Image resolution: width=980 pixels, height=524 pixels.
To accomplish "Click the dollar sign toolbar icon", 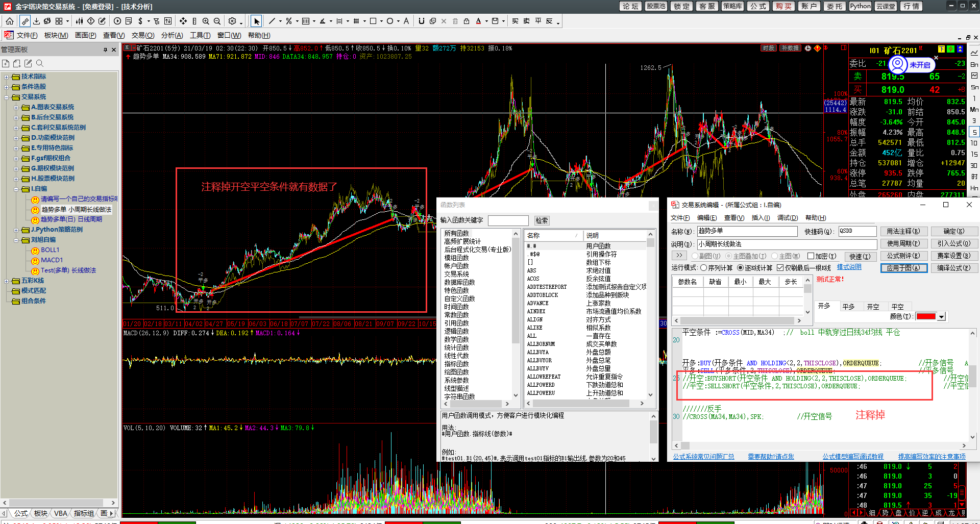I will point(140,21).
